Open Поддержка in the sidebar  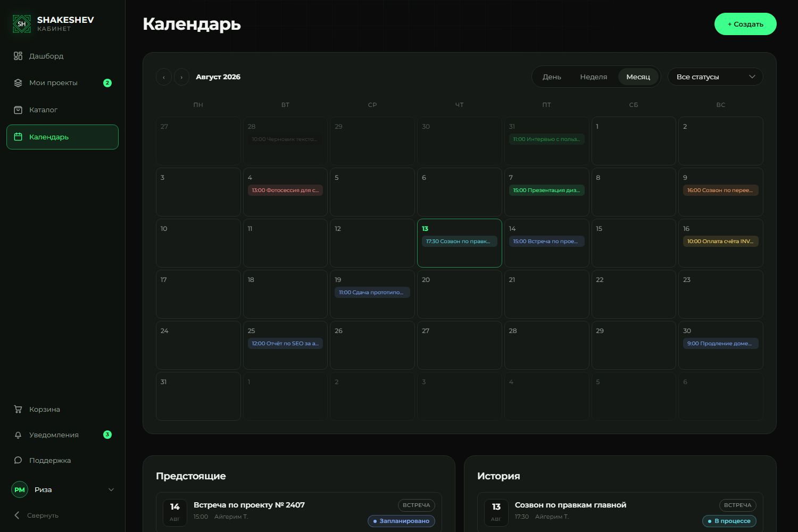63,460
